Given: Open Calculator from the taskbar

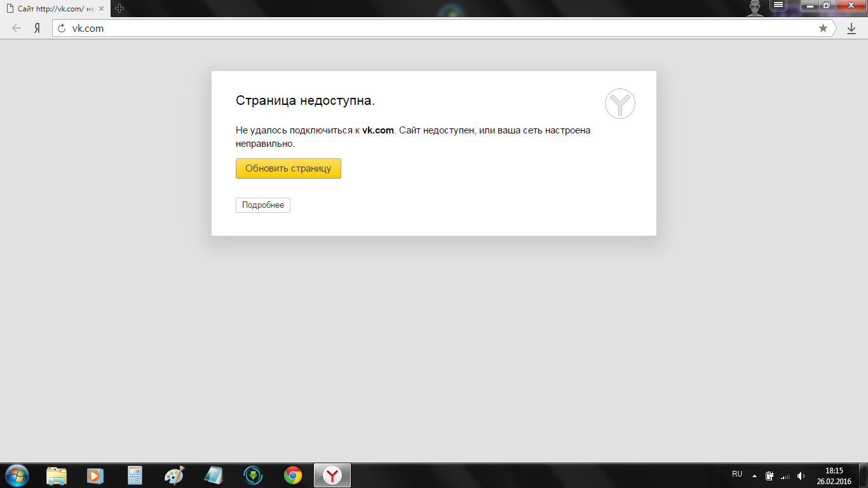Looking at the screenshot, I should (x=133, y=475).
